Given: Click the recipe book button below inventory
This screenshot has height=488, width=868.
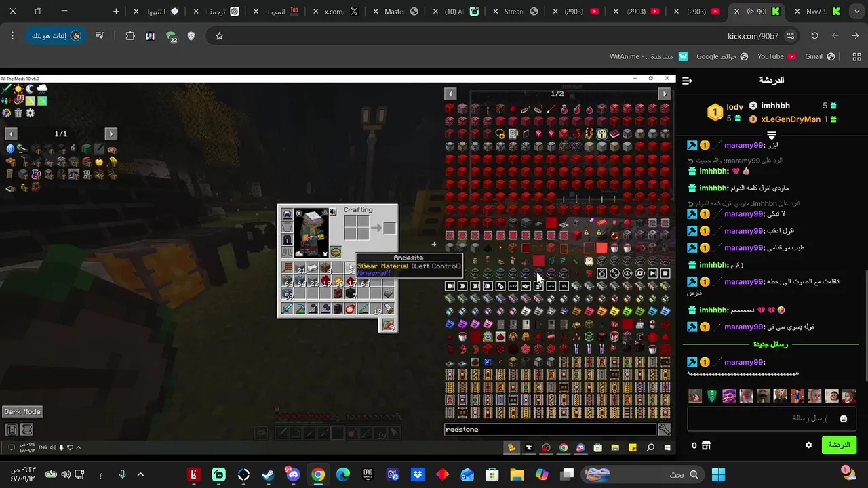Looking at the screenshot, I should click(x=388, y=325).
